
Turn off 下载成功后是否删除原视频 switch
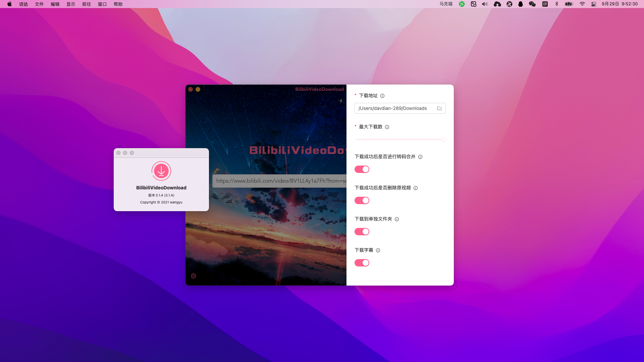362,200
